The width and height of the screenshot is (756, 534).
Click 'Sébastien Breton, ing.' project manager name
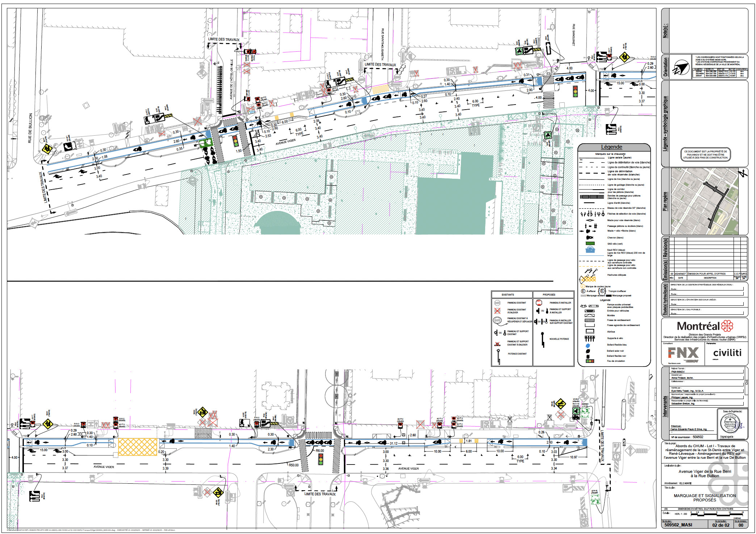[683, 404]
